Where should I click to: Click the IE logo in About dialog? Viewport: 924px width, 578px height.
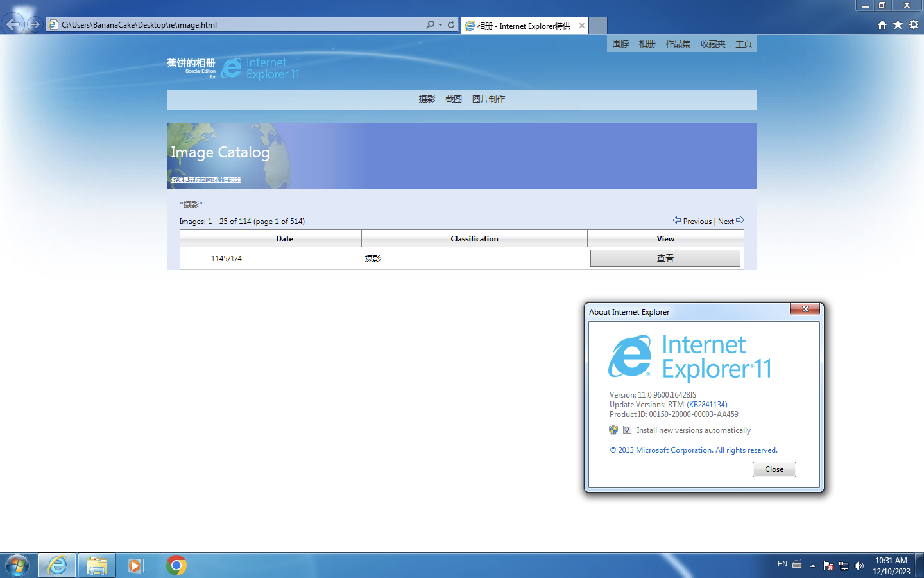(630, 356)
